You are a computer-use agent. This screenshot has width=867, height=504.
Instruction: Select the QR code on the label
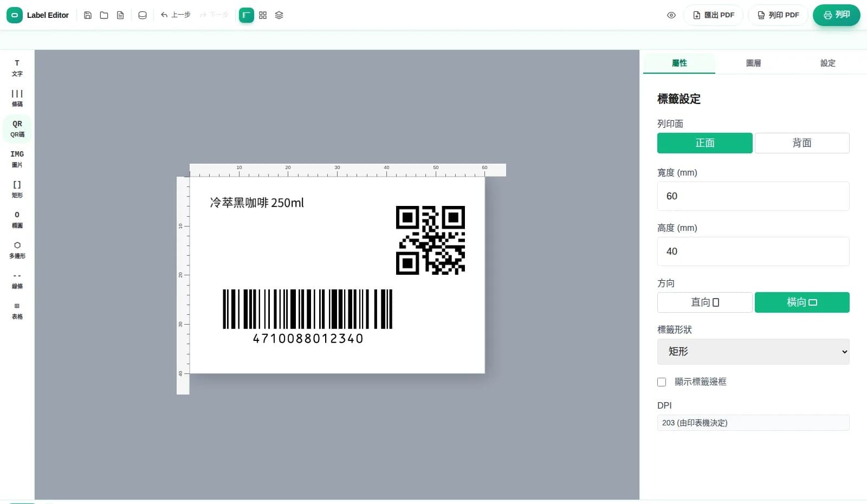(x=430, y=240)
